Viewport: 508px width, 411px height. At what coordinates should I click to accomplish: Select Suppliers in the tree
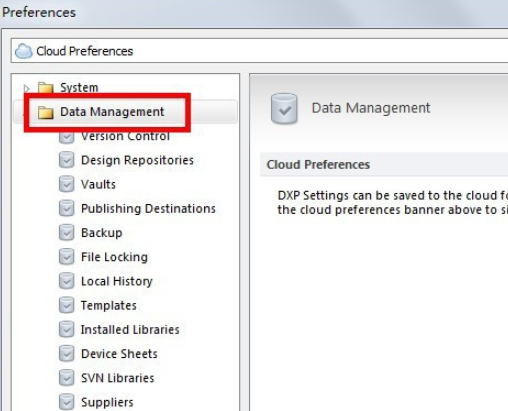pos(107,402)
